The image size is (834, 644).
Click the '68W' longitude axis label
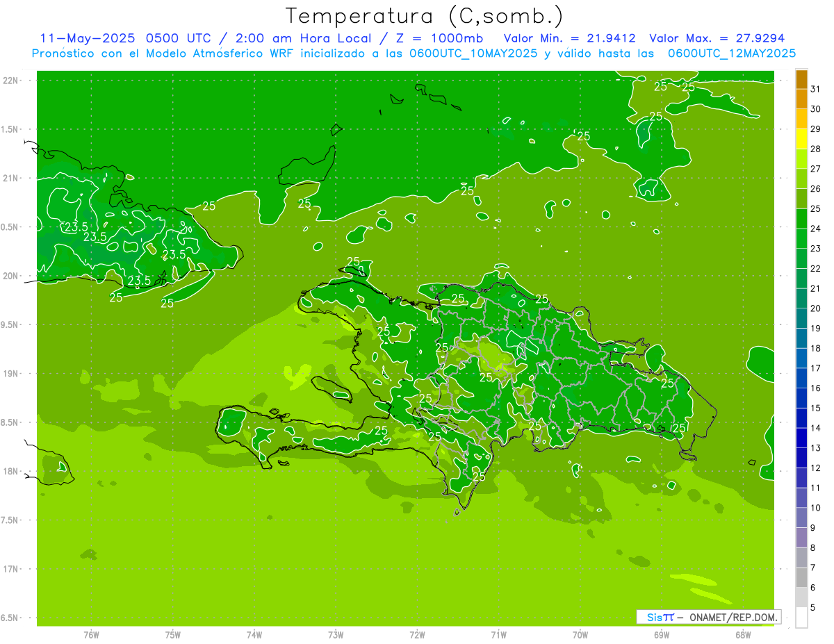point(743,635)
